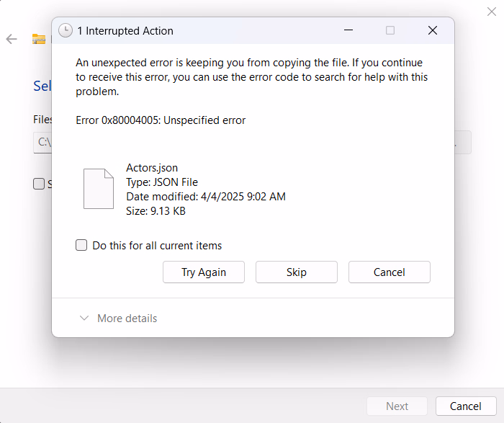
Task: Enable "Do this for all current items"
Action: point(82,246)
